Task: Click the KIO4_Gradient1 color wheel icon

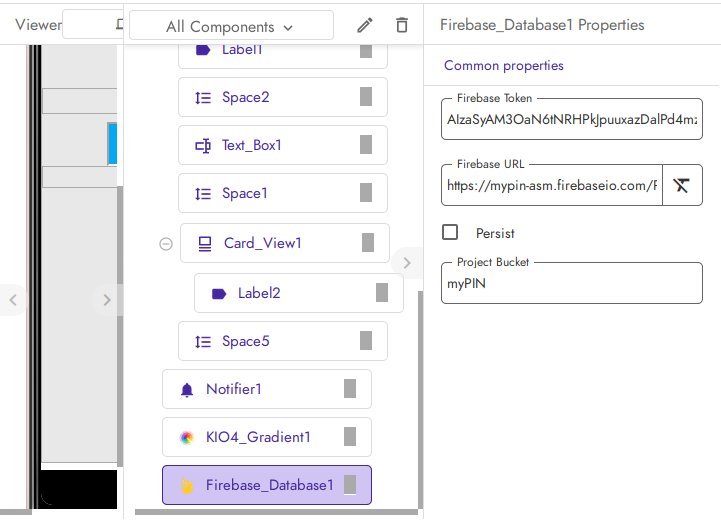Action: (187, 437)
